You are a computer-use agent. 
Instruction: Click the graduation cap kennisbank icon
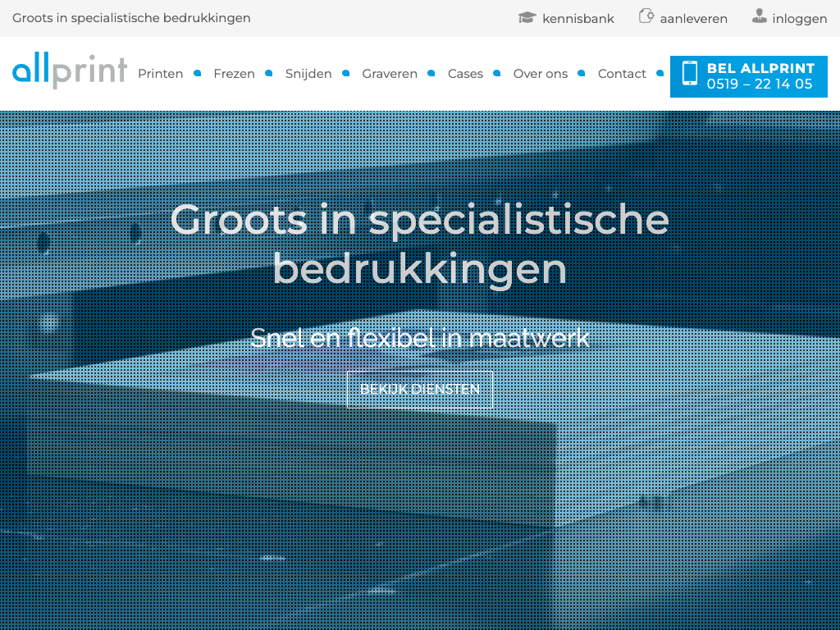click(527, 17)
